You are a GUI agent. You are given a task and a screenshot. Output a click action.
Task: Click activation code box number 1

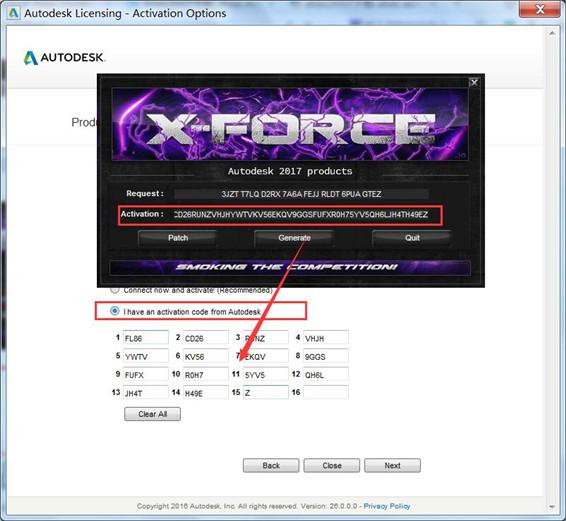click(x=145, y=338)
